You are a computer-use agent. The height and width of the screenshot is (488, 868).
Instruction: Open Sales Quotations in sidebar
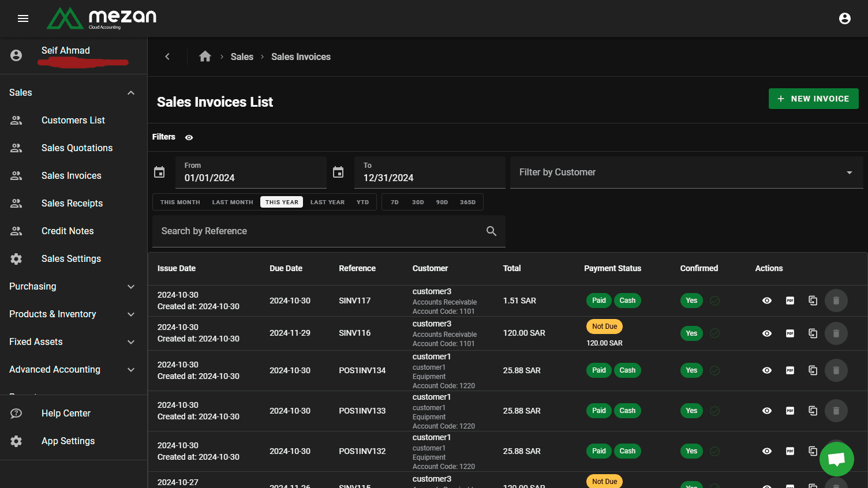73,148
